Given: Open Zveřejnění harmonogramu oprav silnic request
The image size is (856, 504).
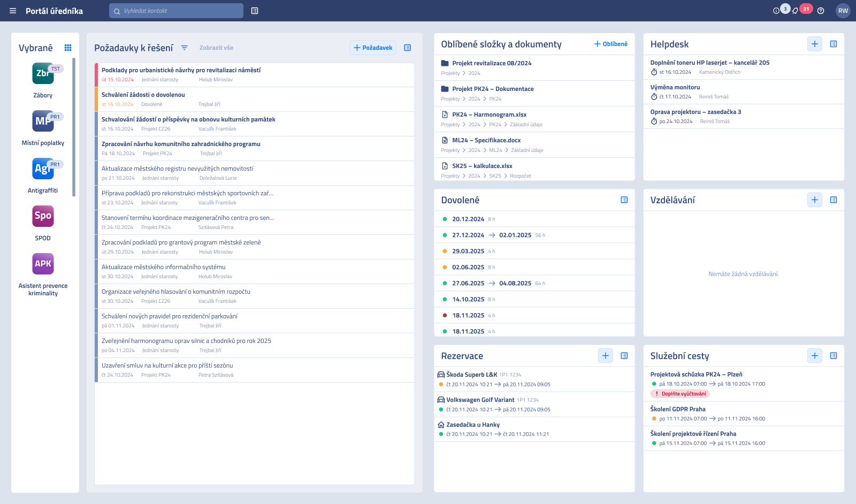Looking at the screenshot, I should (255, 346).
